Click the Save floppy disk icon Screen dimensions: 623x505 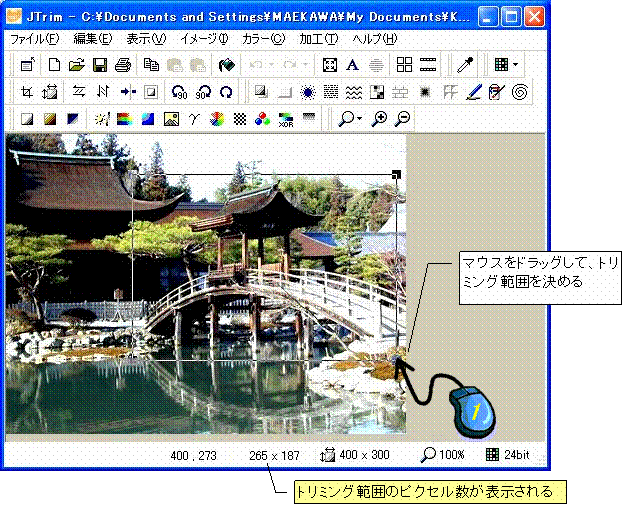(x=99, y=65)
